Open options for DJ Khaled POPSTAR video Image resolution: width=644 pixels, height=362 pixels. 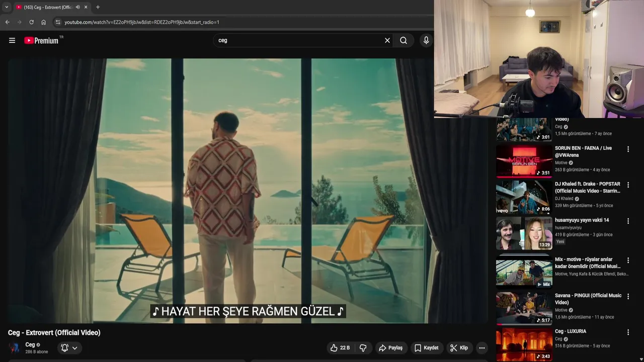(x=628, y=185)
